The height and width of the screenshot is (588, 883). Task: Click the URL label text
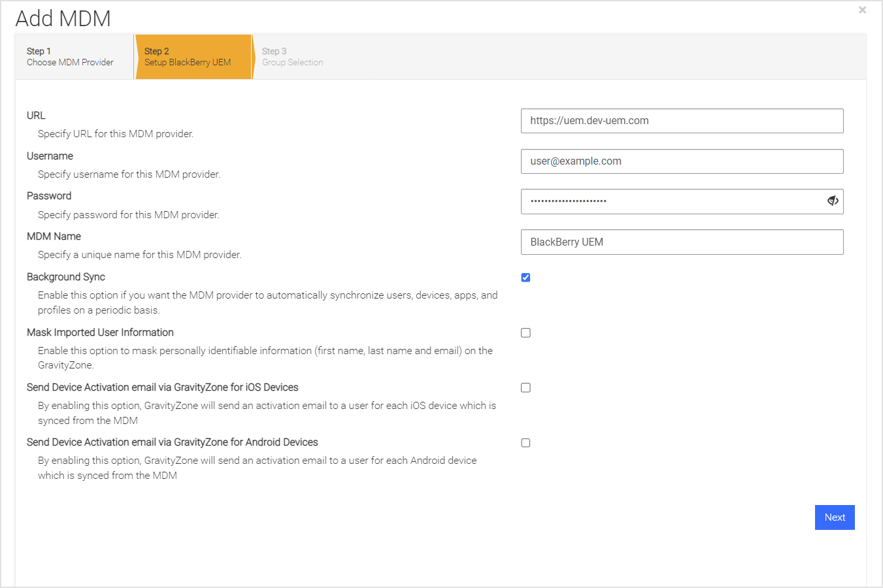[x=36, y=115]
